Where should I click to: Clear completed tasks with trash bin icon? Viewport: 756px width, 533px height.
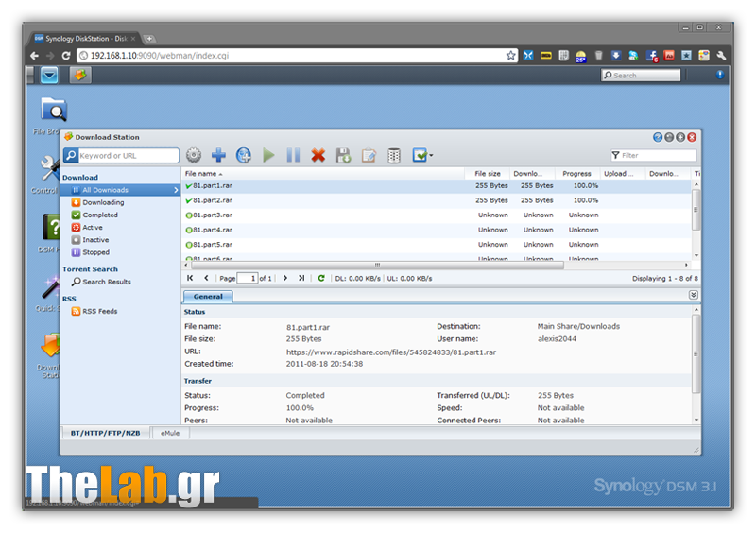tap(394, 155)
